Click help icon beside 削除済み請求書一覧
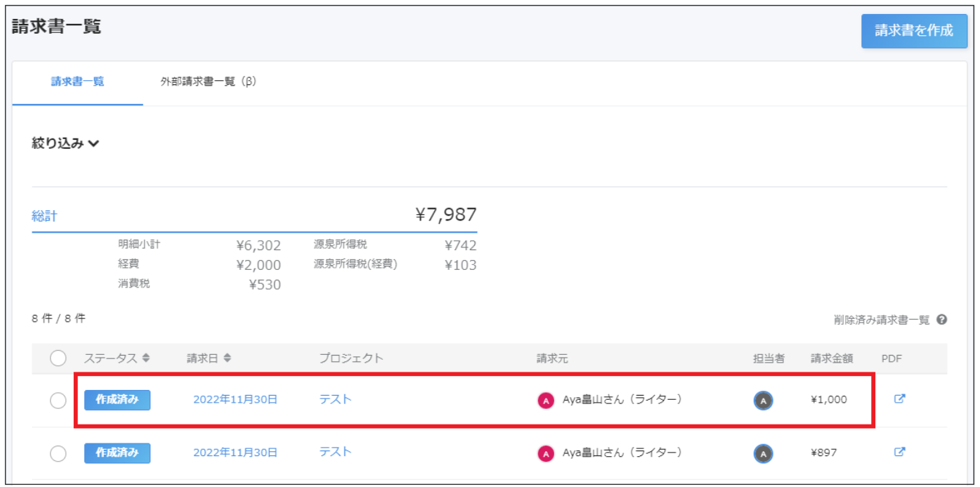980x487 pixels. 942,320
